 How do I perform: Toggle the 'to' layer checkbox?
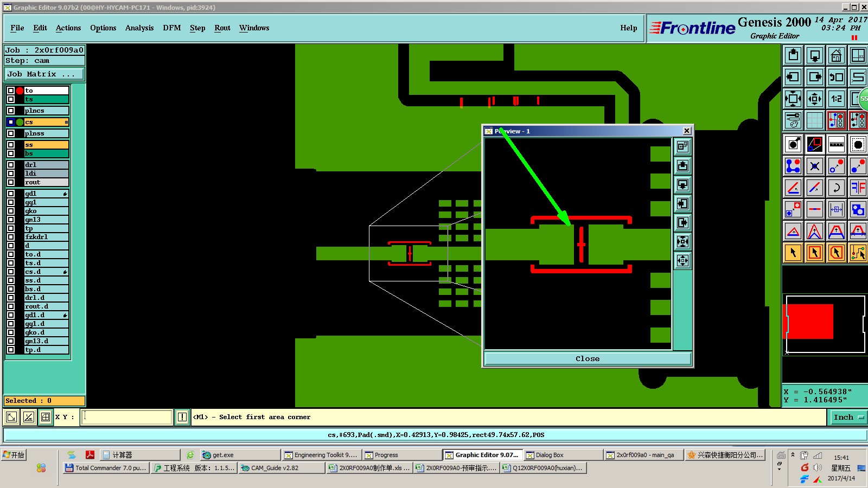(11, 91)
